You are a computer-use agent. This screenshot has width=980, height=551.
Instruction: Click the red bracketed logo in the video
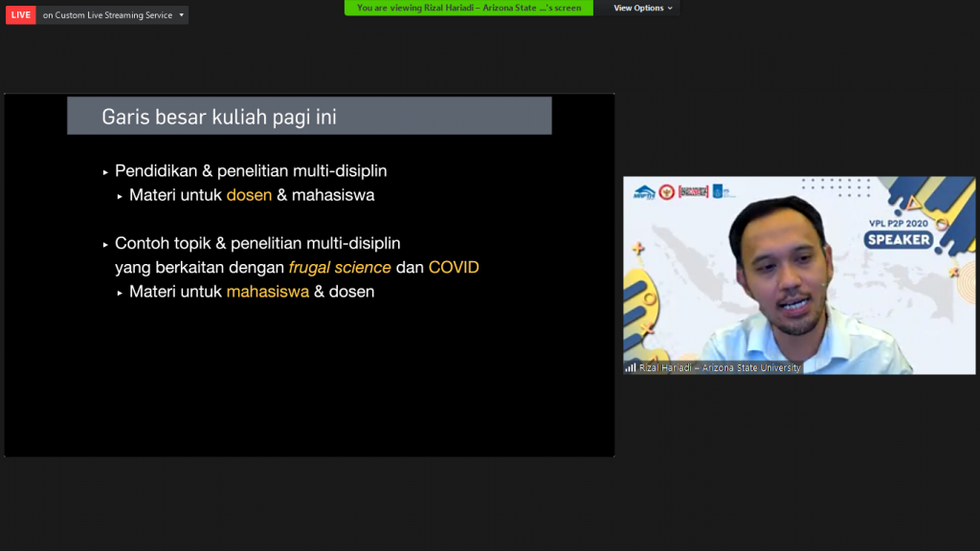(x=693, y=191)
